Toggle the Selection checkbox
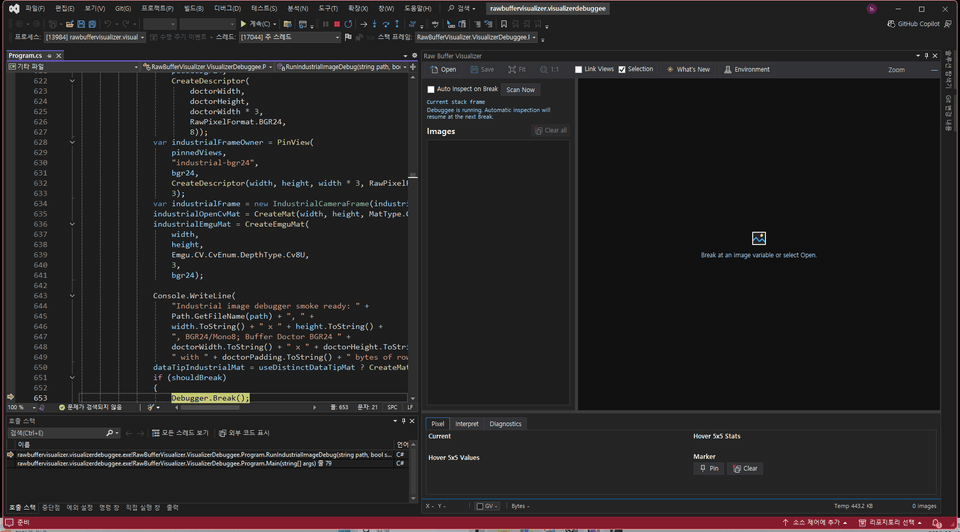Image resolution: width=960 pixels, height=532 pixels. 622,70
